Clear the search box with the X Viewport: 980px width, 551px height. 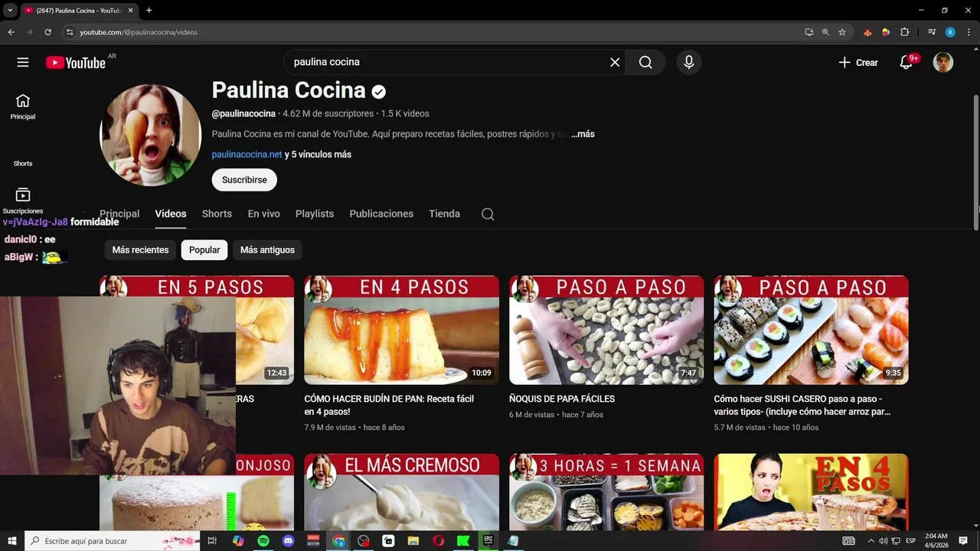pos(615,63)
